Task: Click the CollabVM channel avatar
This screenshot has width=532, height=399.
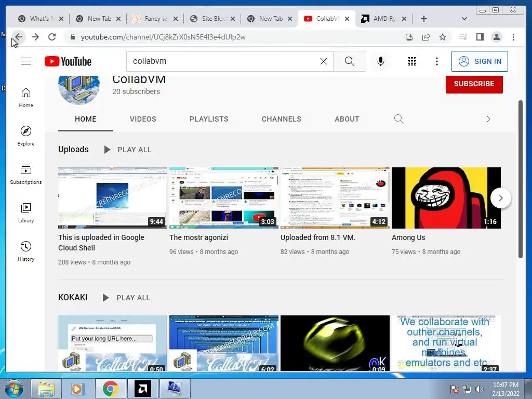Action: (x=79, y=89)
